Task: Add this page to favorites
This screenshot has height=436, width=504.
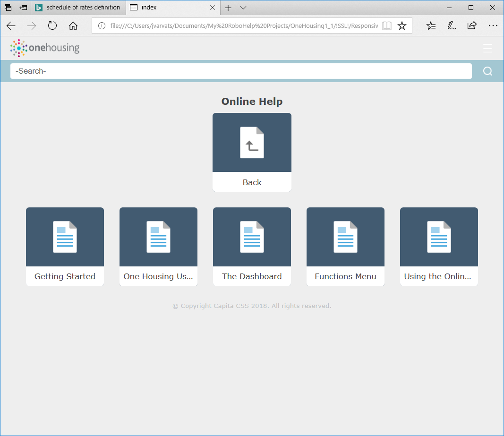Action: (x=402, y=26)
